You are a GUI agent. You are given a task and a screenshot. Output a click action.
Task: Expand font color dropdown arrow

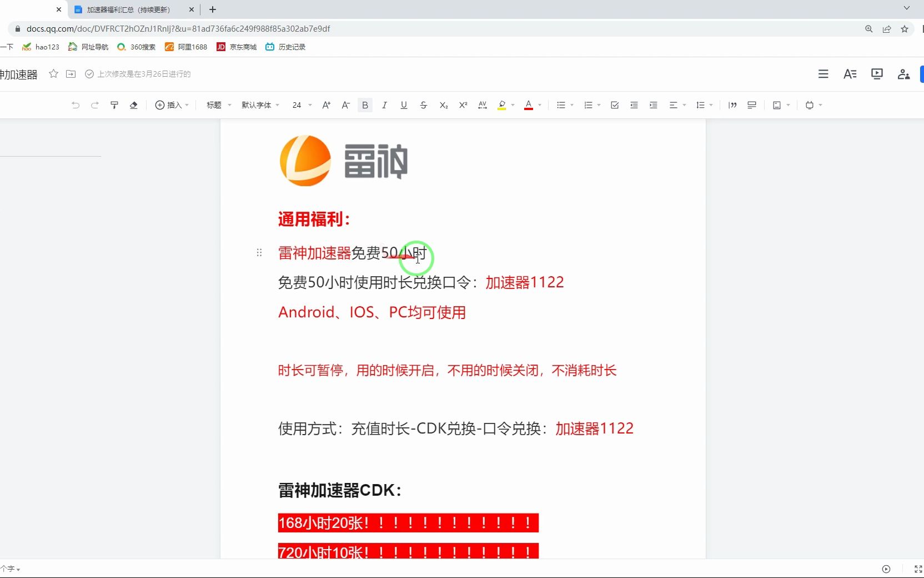540,105
